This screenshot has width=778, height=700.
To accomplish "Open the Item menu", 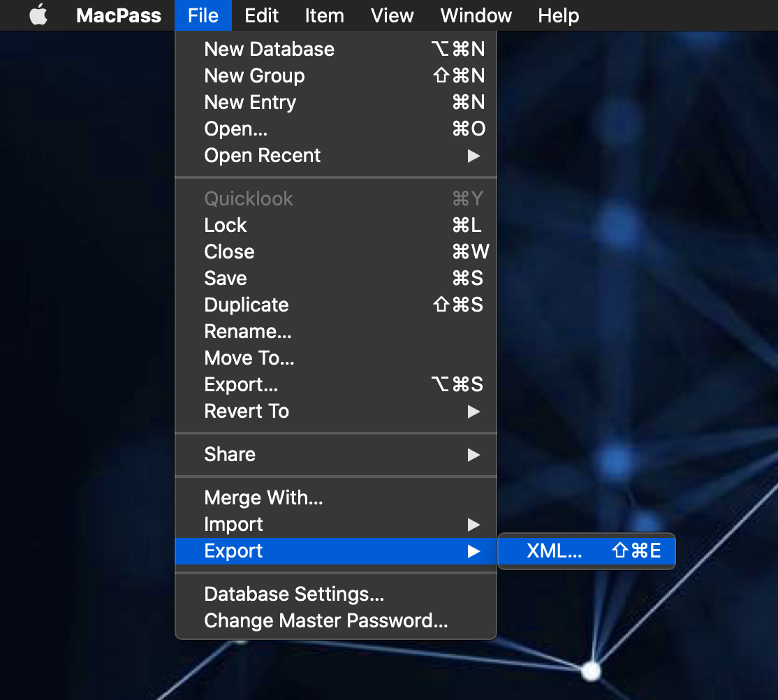I will 324,15.
